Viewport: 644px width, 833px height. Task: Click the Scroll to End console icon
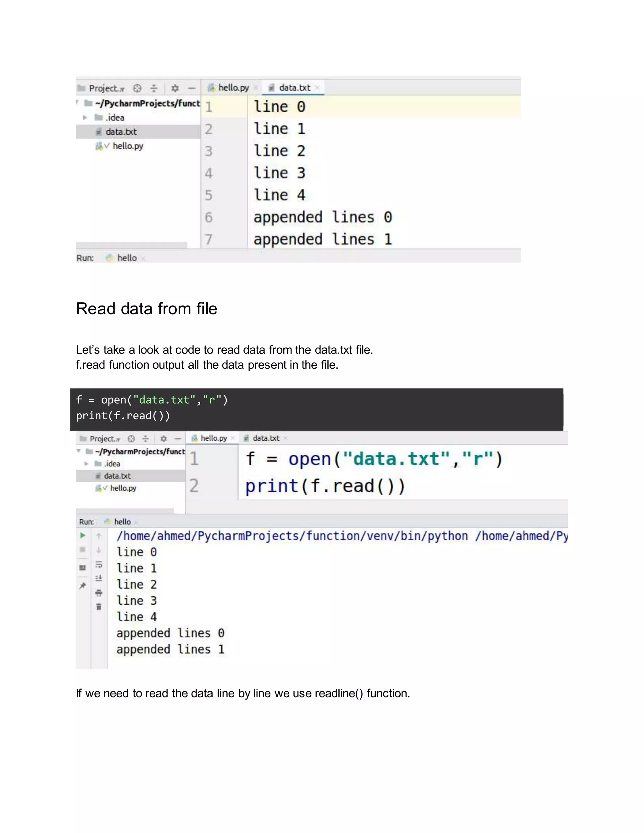(x=99, y=578)
